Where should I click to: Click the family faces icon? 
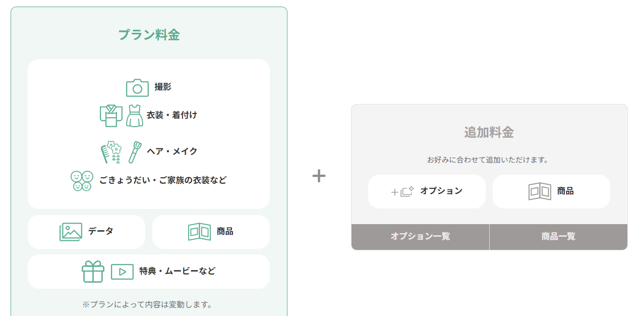click(82, 181)
